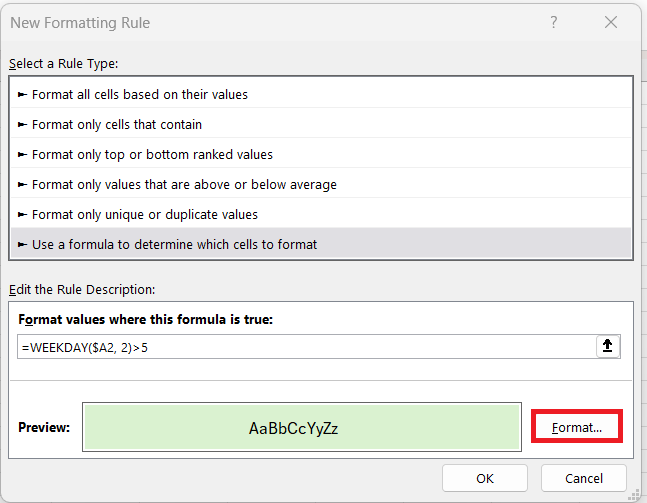Select 'Format only unique or duplicate values' rule
The image size is (647, 503).
pos(321,215)
